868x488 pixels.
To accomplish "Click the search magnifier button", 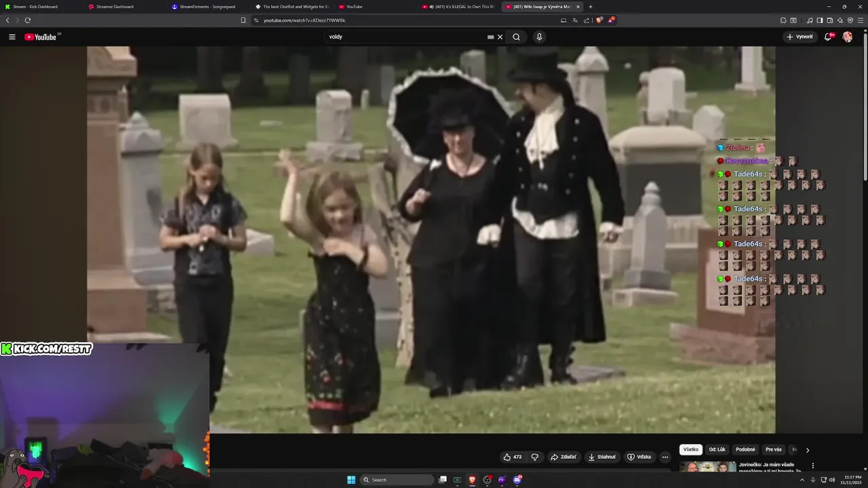I will pyautogui.click(x=516, y=37).
